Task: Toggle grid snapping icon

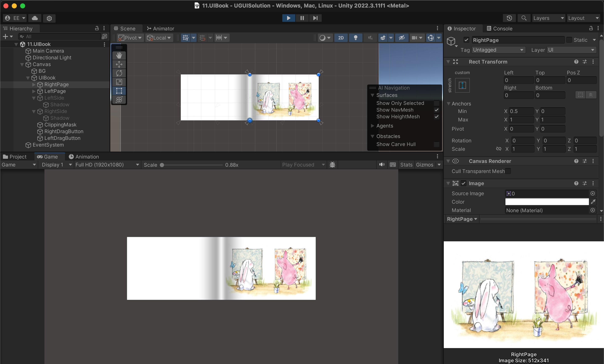Action: click(x=202, y=38)
